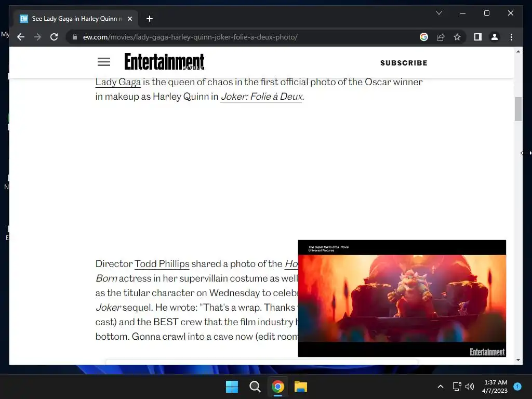Screen dimensions: 532x399
Task: Open the Joker: Folie à Deux link
Action: tap(261, 97)
